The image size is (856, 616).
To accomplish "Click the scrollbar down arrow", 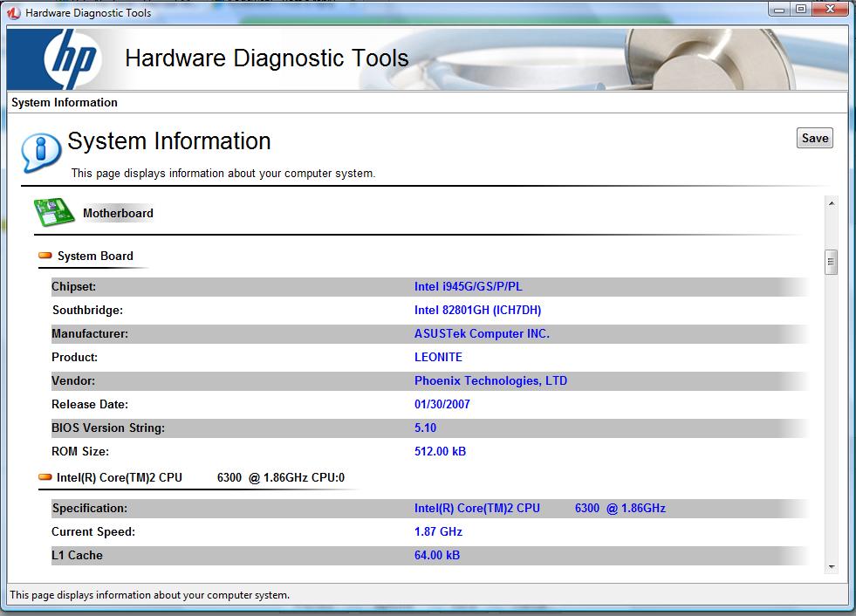I will point(831,566).
